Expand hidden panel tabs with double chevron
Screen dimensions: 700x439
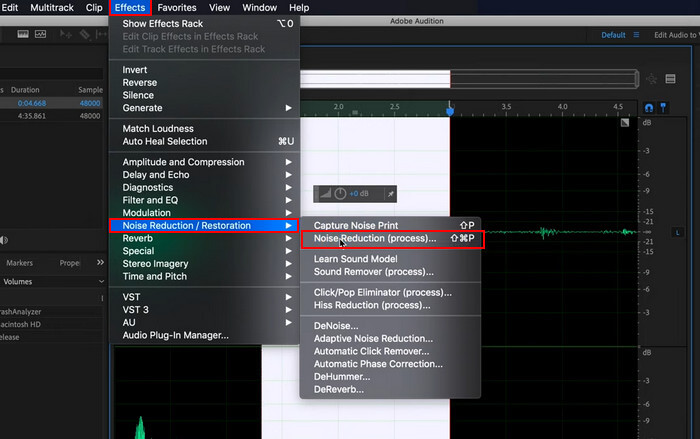coord(100,263)
